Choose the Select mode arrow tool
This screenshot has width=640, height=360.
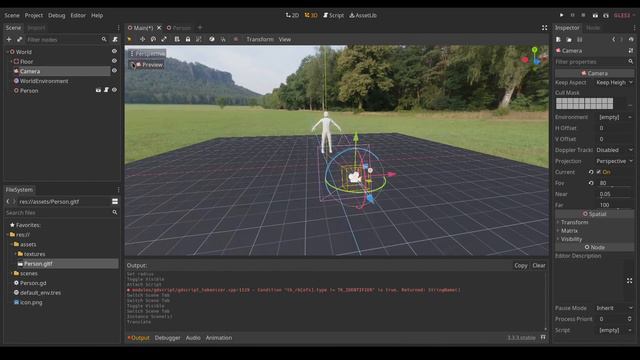(x=130, y=39)
